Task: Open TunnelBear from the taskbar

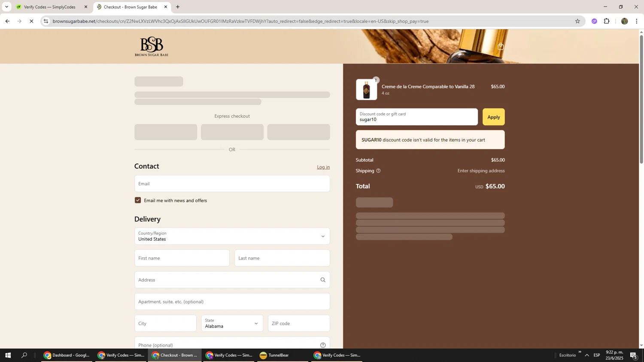Action: 283,355
